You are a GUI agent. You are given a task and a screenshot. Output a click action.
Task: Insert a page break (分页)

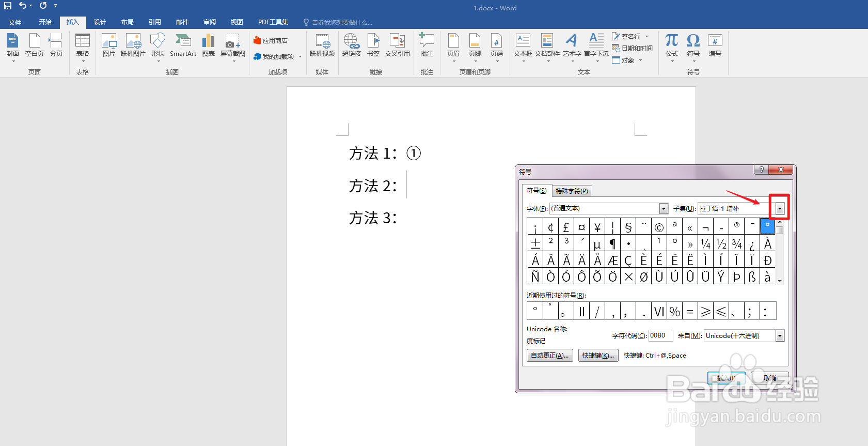[x=56, y=45]
